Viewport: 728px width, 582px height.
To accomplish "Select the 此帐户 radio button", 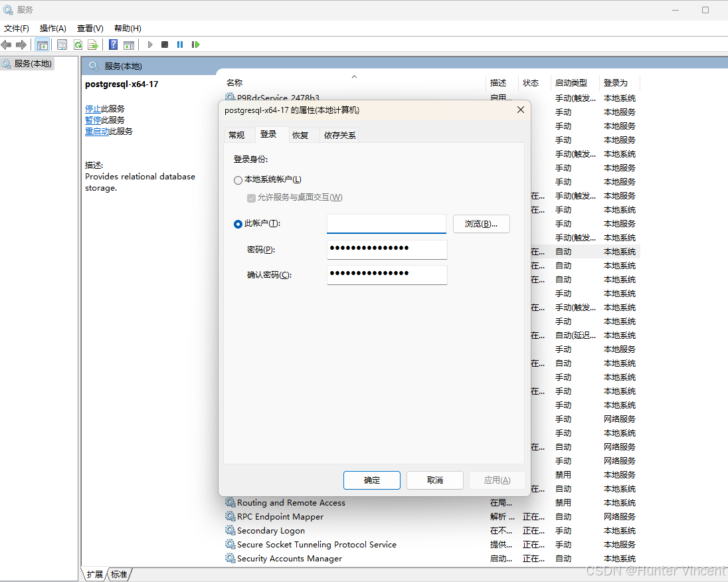I will click(238, 224).
